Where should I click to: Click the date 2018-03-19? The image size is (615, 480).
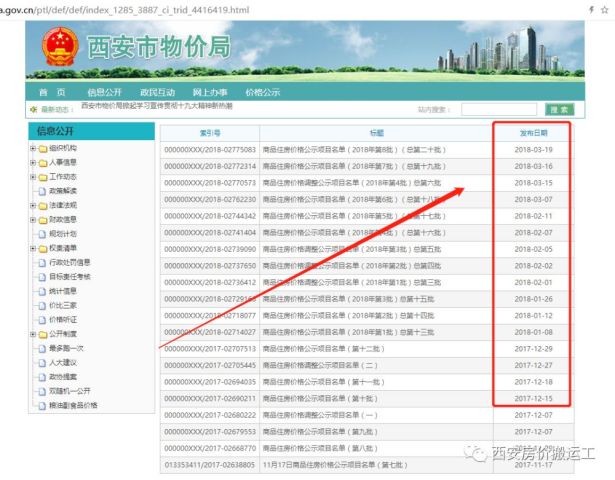(533, 150)
